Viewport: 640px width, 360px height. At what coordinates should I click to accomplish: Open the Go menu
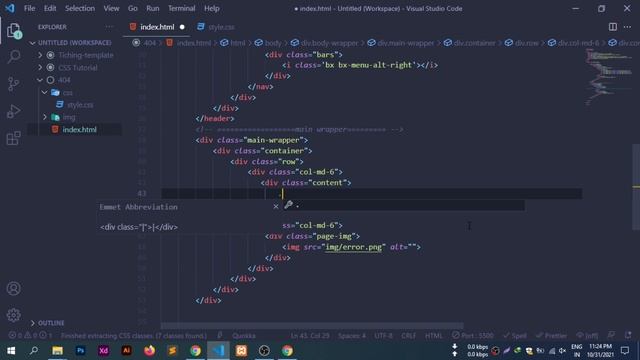133,8
